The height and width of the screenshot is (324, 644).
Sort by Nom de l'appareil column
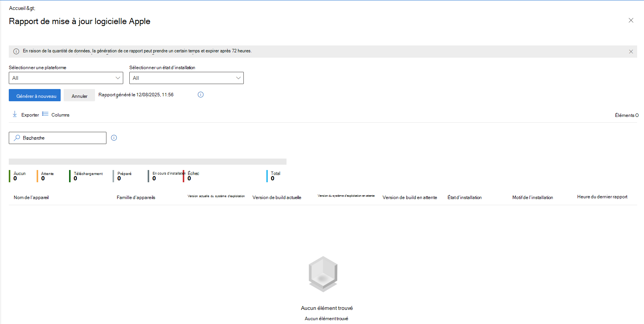tap(31, 198)
